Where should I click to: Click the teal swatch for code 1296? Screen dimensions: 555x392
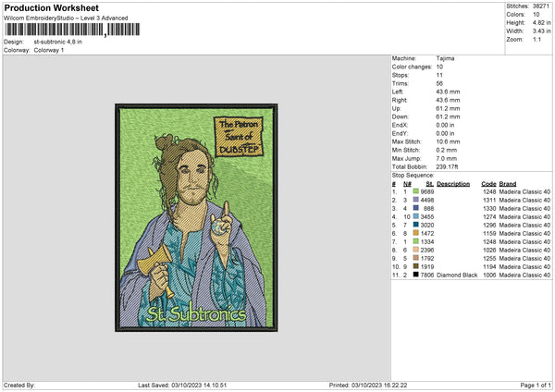tap(415, 225)
